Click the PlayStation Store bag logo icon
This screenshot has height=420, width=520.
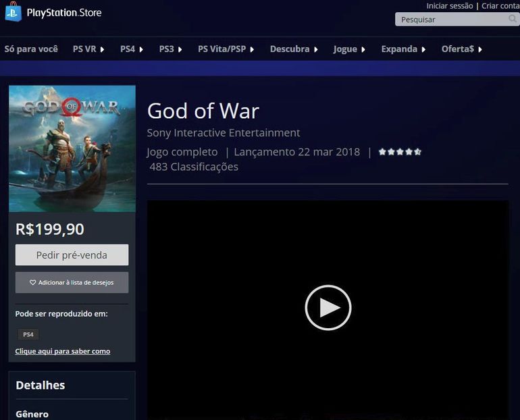point(14,11)
